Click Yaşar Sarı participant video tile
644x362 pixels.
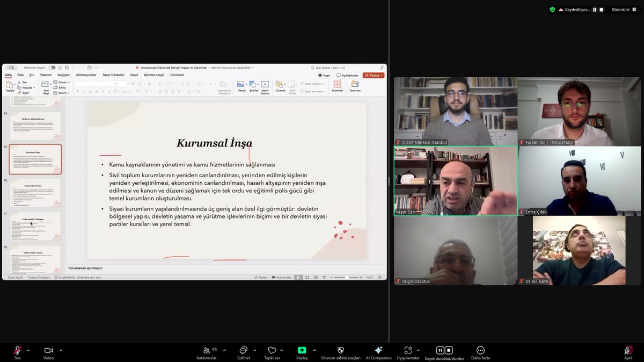coord(456,181)
